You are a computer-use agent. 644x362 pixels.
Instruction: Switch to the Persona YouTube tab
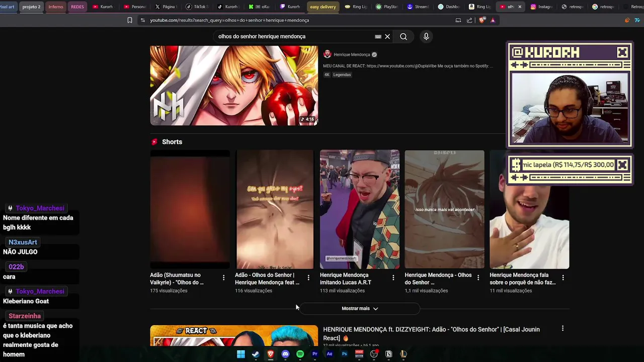134,7
